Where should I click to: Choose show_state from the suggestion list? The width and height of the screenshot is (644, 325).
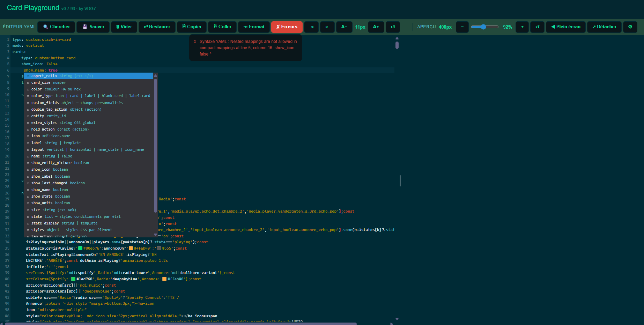[42, 197]
